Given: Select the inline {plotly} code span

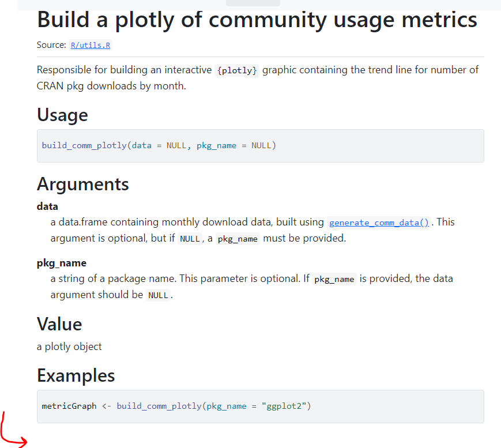Looking at the screenshot, I should click(x=237, y=70).
